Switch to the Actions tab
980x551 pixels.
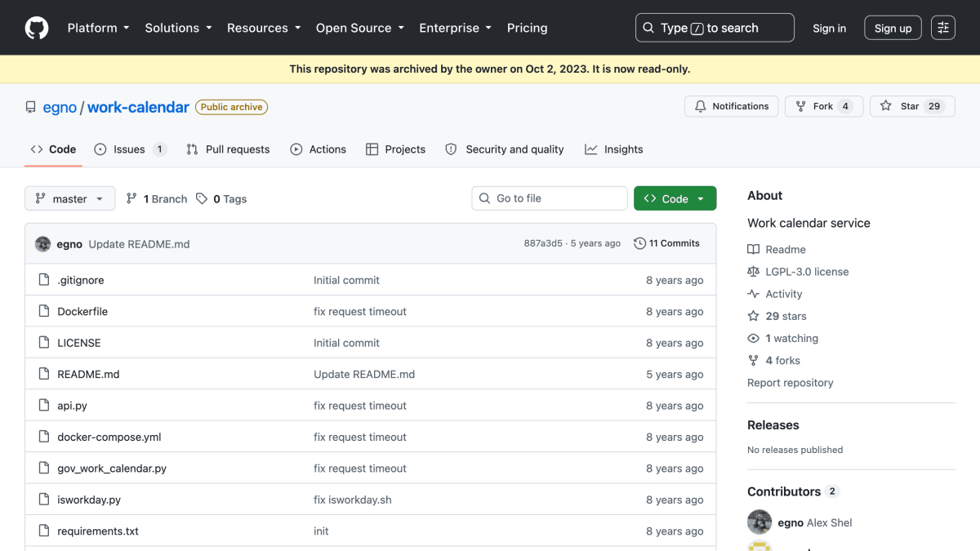coord(318,149)
